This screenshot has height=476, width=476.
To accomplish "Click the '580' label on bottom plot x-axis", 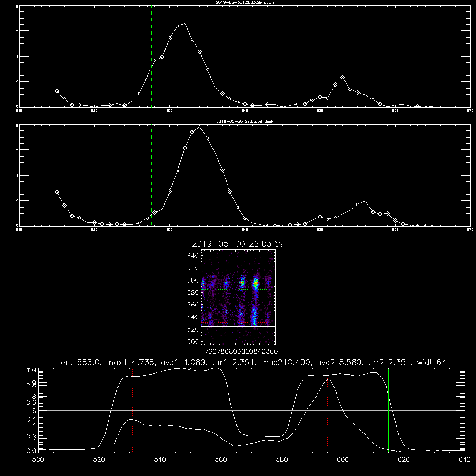I will (282, 460).
